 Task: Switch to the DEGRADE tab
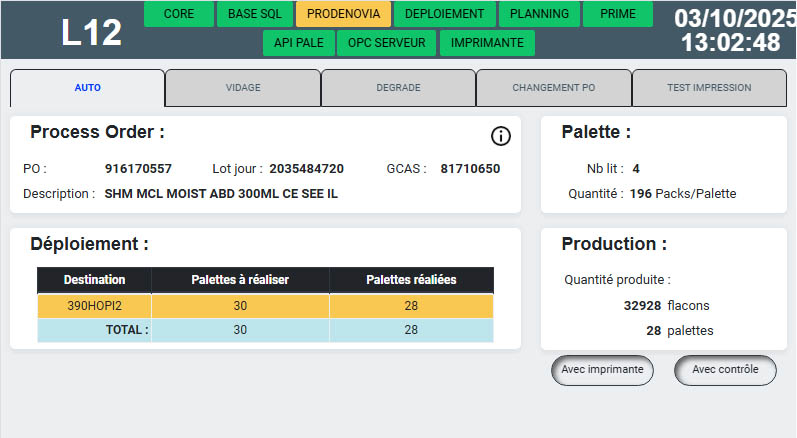point(398,88)
